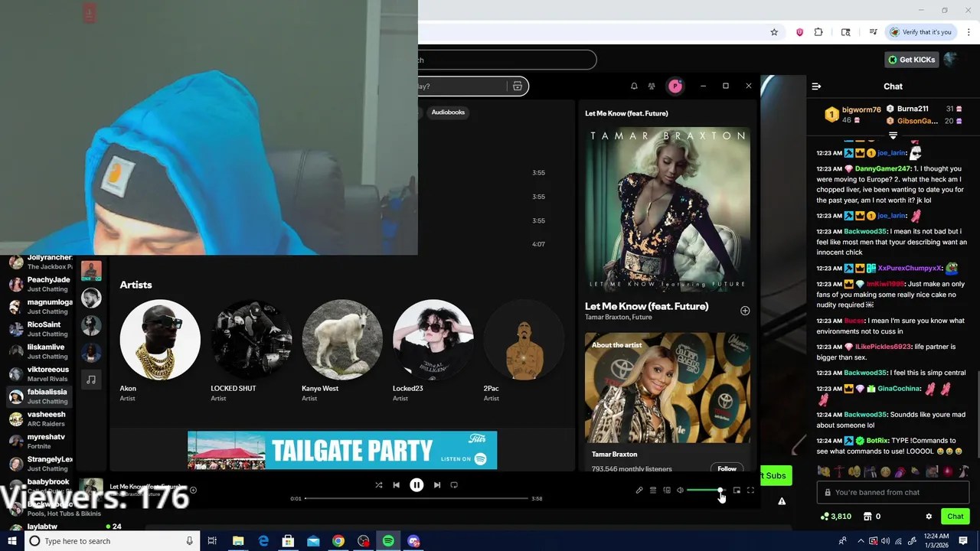Open Spotify queue icon
The height and width of the screenshot is (551, 980).
(653, 491)
